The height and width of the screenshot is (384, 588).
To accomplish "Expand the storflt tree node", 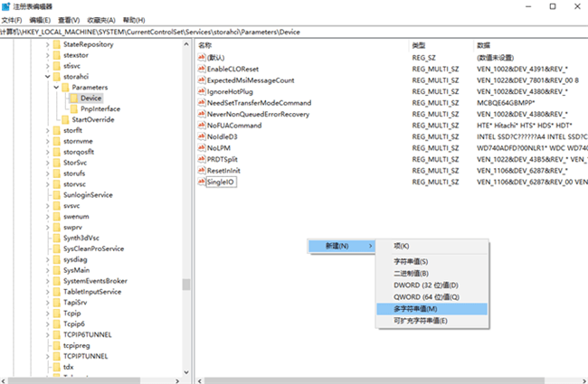I will (x=48, y=130).
